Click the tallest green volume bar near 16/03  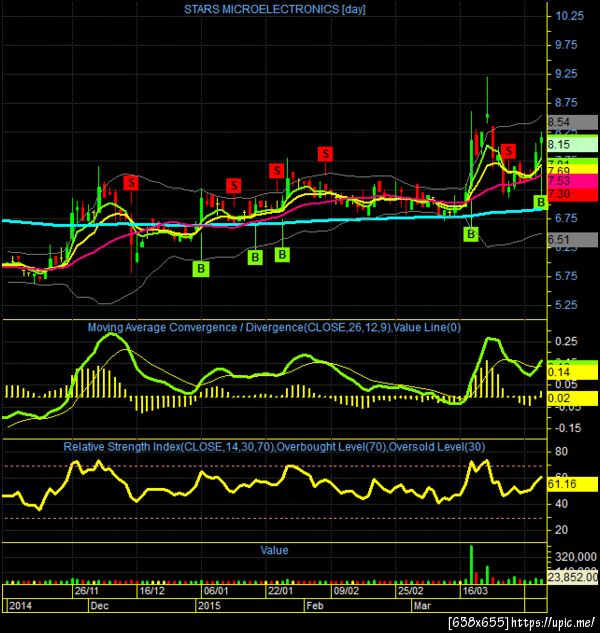click(471, 564)
